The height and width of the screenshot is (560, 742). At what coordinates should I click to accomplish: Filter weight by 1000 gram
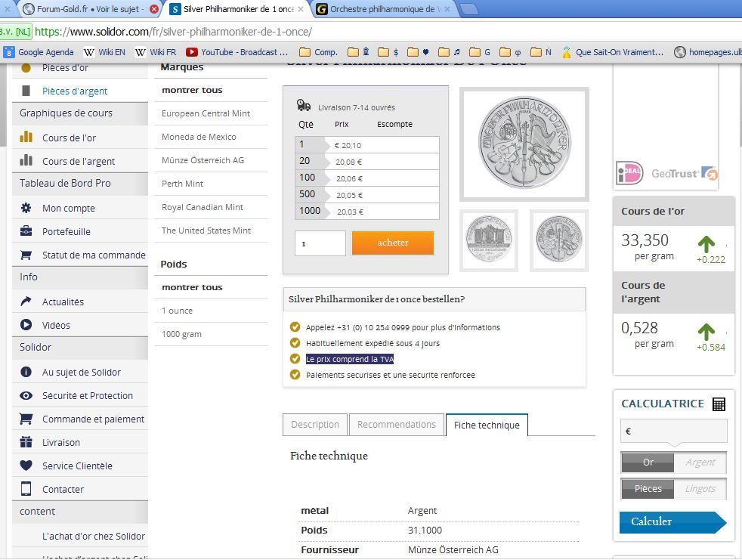tap(181, 334)
